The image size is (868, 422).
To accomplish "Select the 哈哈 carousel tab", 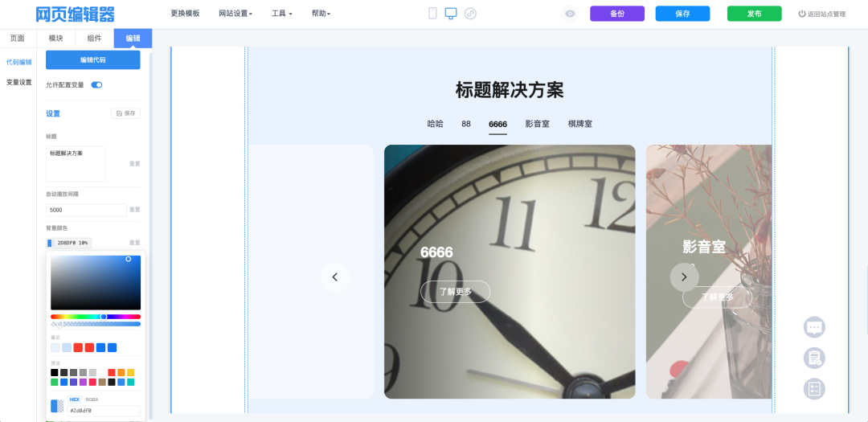I will (x=435, y=124).
